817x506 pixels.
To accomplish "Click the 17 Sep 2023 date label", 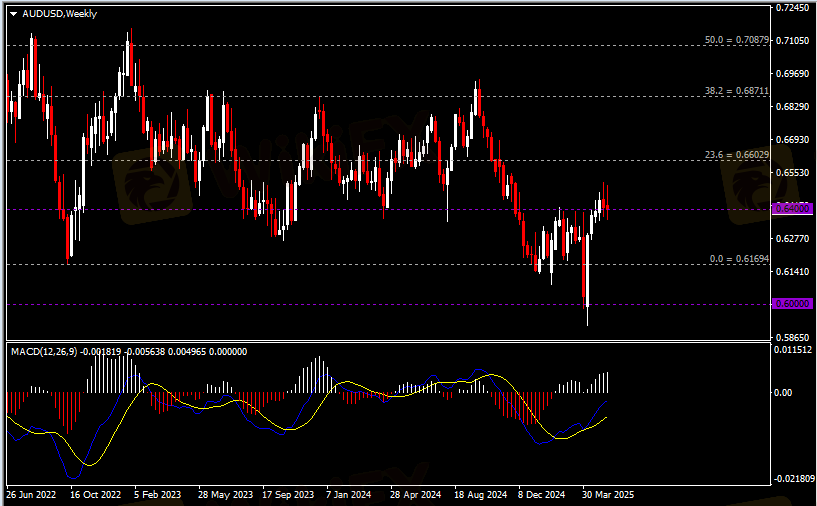I will point(288,495).
